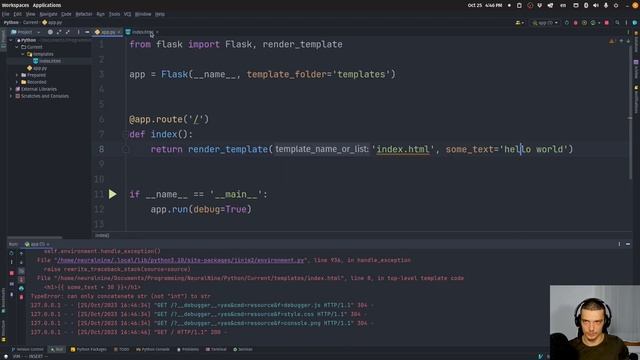Open Database tool window on right stripe
This screenshot has width=640, height=360.
[x=636, y=42]
